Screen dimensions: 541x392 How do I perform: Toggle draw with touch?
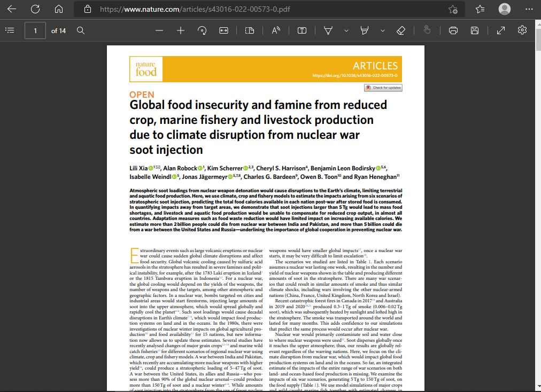click(427, 30)
